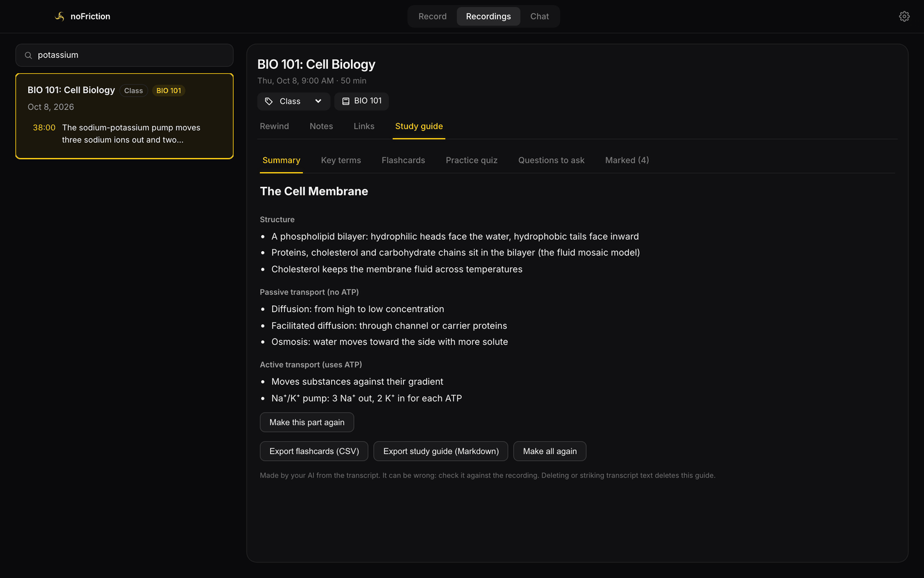924x578 pixels.
Task: Click the book icon in the BIO 101 chip
Action: (x=346, y=101)
